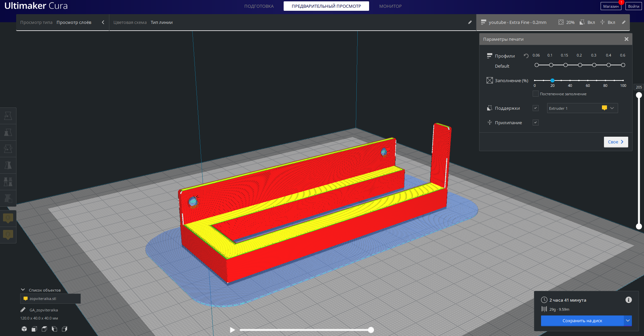Image resolution: width=644 pixels, height=336 pixels.
Task: Open the Support Blocker tool
Action: pos(8,198)
